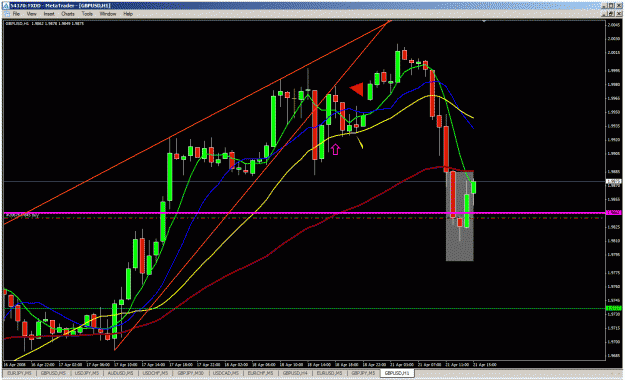Click the chart shift marker at top of chart
The image size is (625, 380).
point(484,21)
